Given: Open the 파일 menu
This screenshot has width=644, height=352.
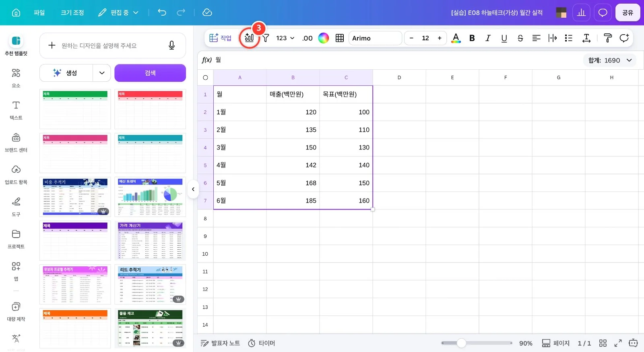Looking at the screenshot, I should point(39,12).
